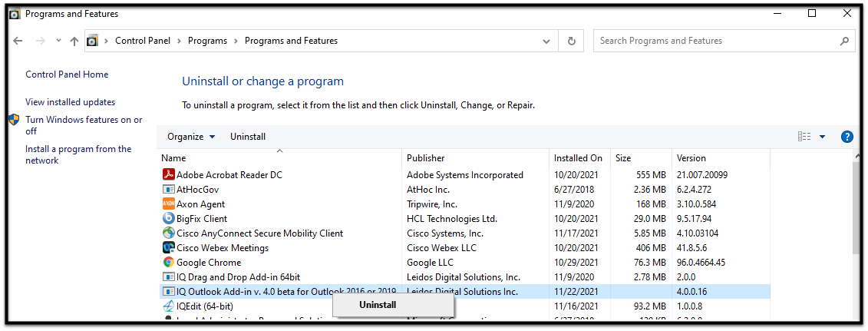Viewport: 868px width, 331px height.
Task: Open Install a program from the network
Action: (78, 154)
